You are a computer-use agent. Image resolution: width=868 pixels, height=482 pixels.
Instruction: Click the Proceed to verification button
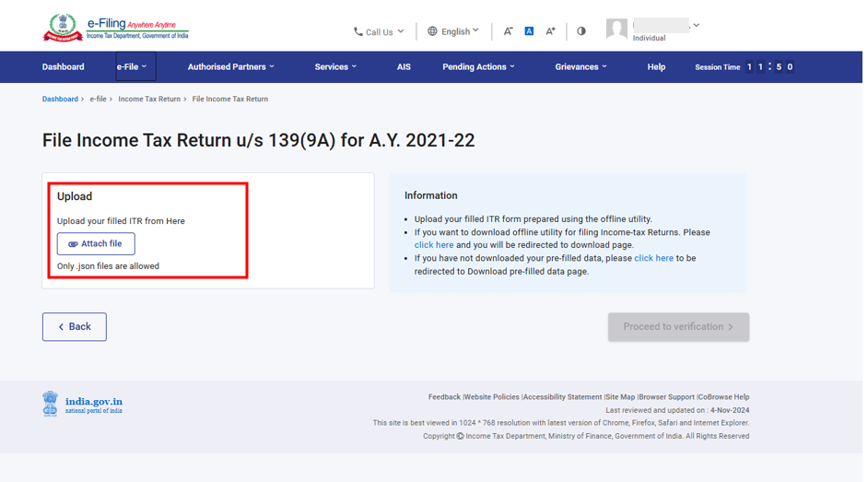[678, 327]
